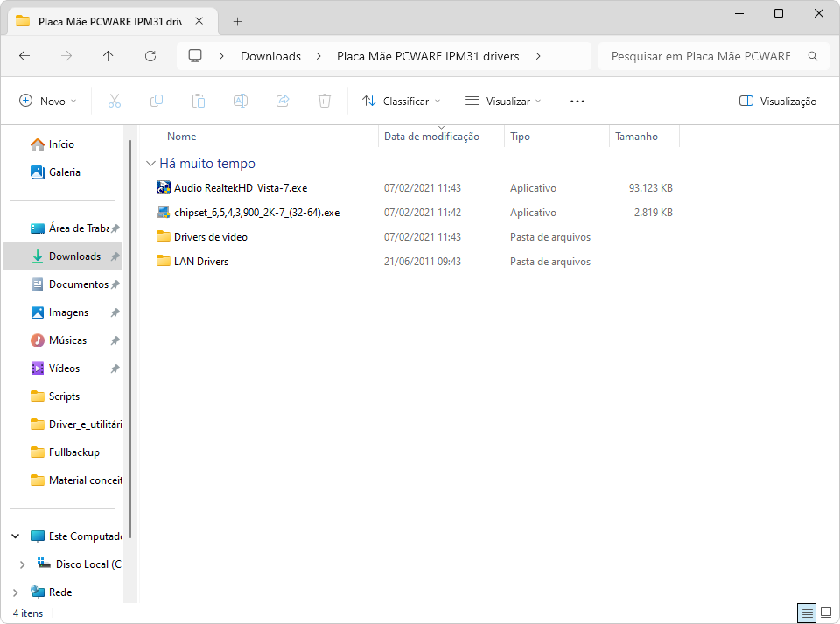The height and width of the screenshot is (624, 840).
Task: Click the computer icon in address bar
Action: 195,56
